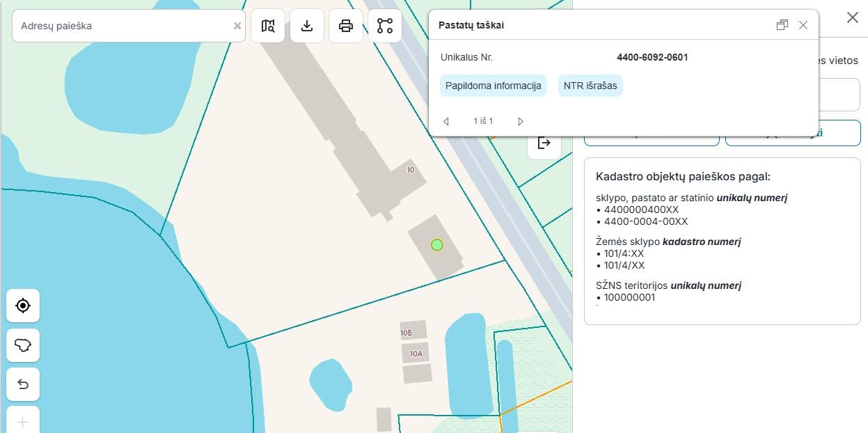Click example 100000001 SŽNS number

[x=629, y=297]
